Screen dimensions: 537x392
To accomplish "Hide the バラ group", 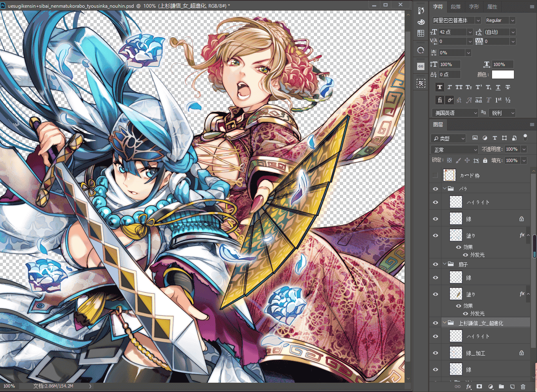I will [x=435, y=189].
